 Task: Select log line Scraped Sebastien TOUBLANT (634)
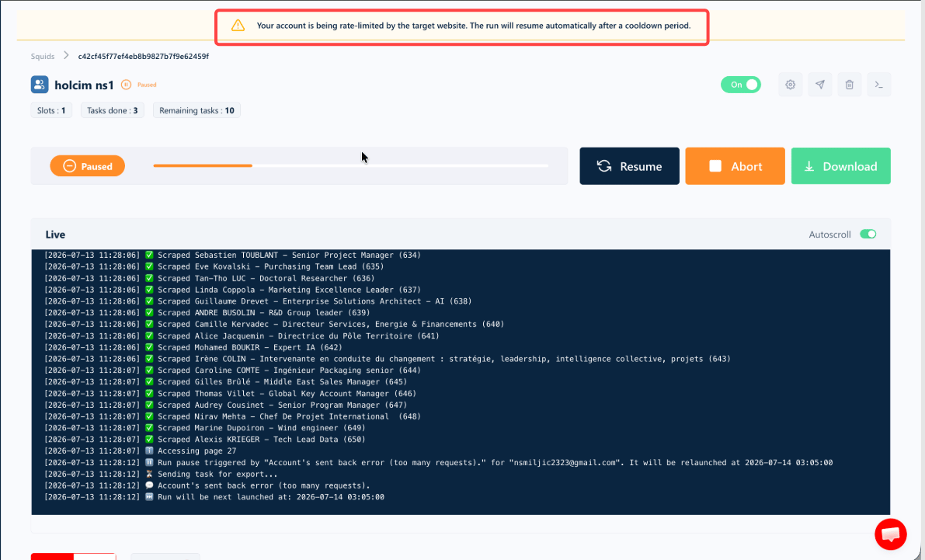point(232,255)
